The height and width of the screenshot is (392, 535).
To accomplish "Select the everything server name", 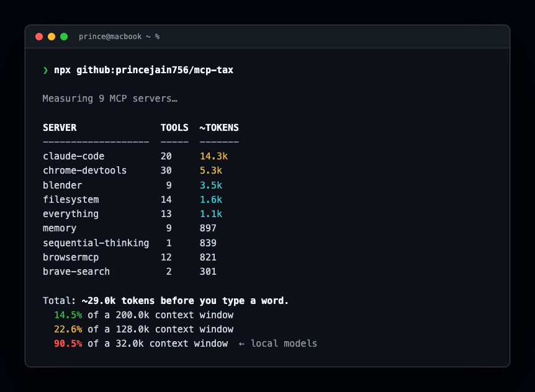I will point(71,214).
